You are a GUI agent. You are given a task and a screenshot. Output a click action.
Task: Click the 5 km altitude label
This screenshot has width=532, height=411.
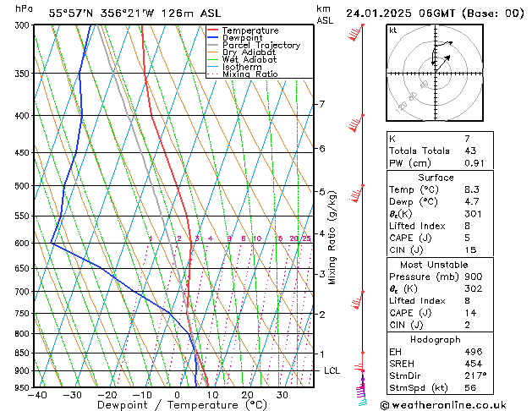click(322, 192)
